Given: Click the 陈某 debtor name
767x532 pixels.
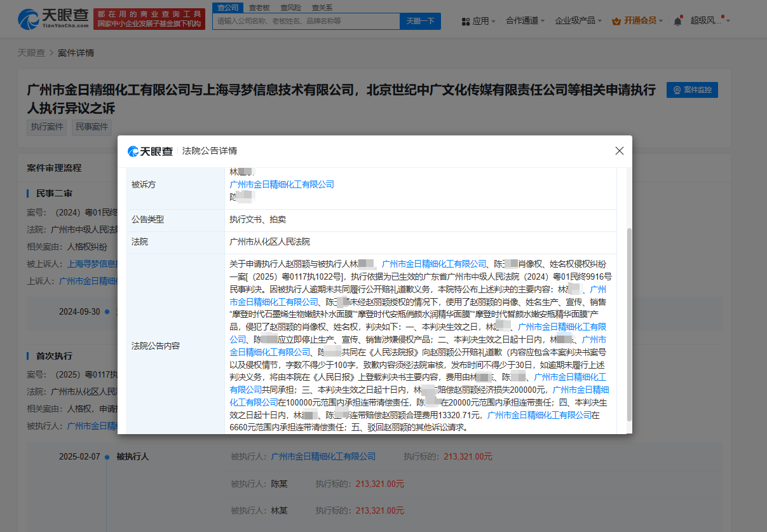Looking at the screenshot, I should tap(279, 484).
